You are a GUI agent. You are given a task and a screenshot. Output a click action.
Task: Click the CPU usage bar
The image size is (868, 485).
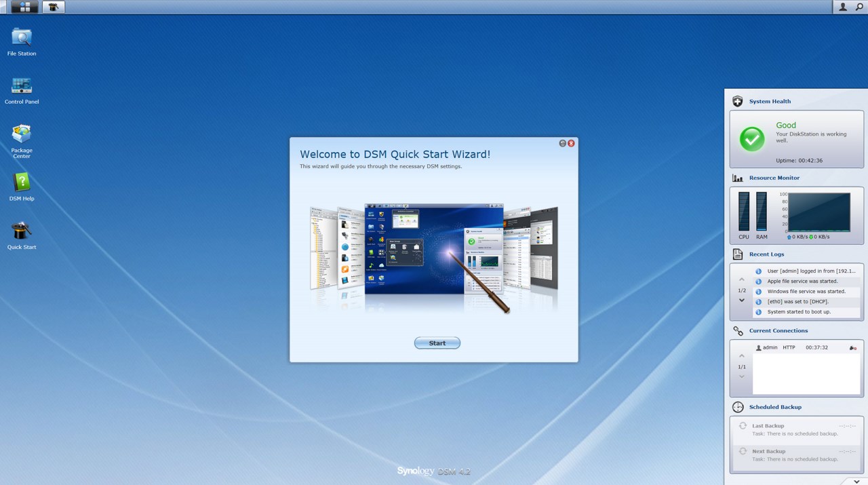[x=744, y=212]
